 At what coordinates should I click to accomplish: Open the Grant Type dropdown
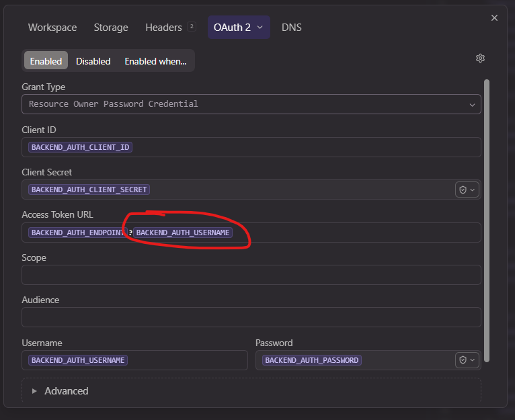tap(251, 104)
